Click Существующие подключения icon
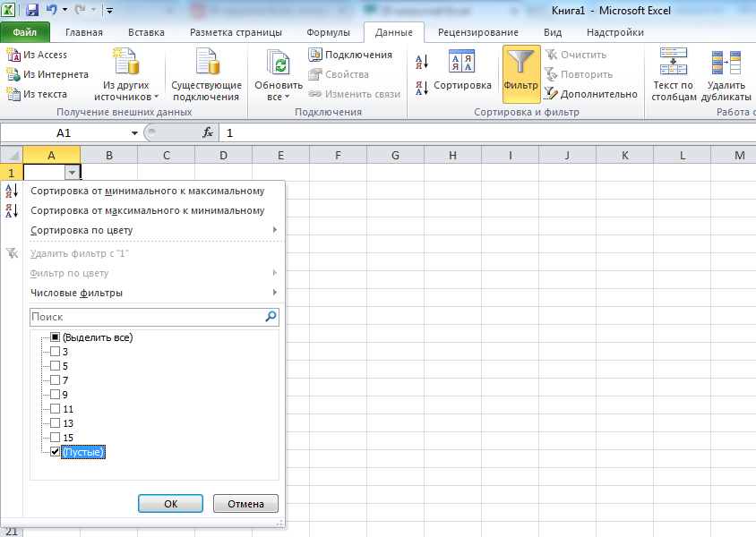Image resolution: width=756 pixels, height=537 pixels. (208, 62)
